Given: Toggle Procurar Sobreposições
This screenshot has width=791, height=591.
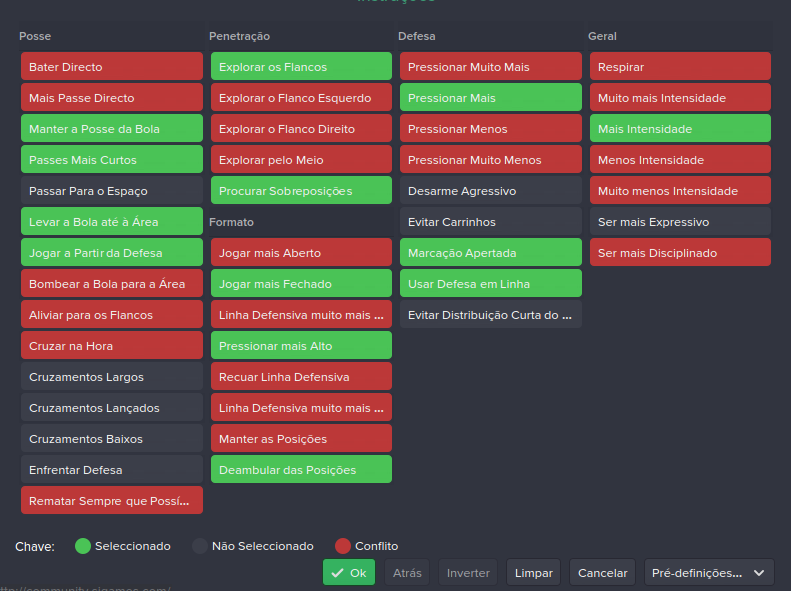Looking at the screenshot, I should point(301,191).
